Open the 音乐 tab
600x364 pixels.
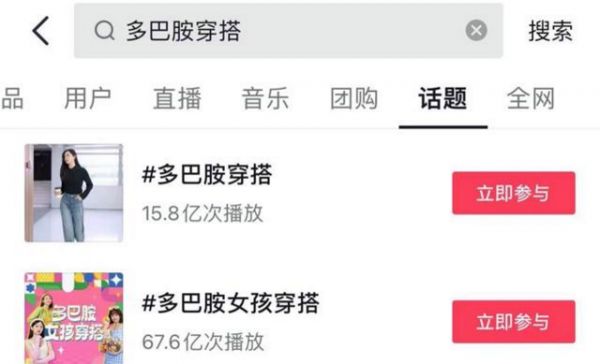265,98
